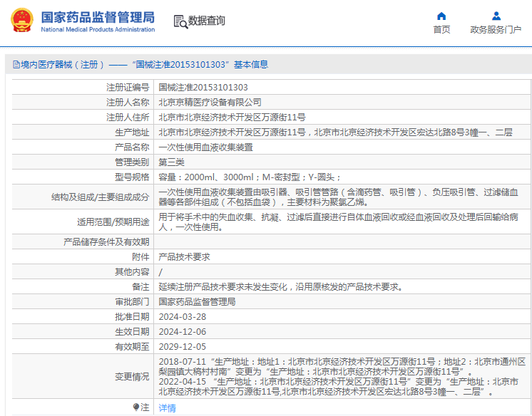
Task: Open 政务服务门户 link text
Action: pos(496,30)
